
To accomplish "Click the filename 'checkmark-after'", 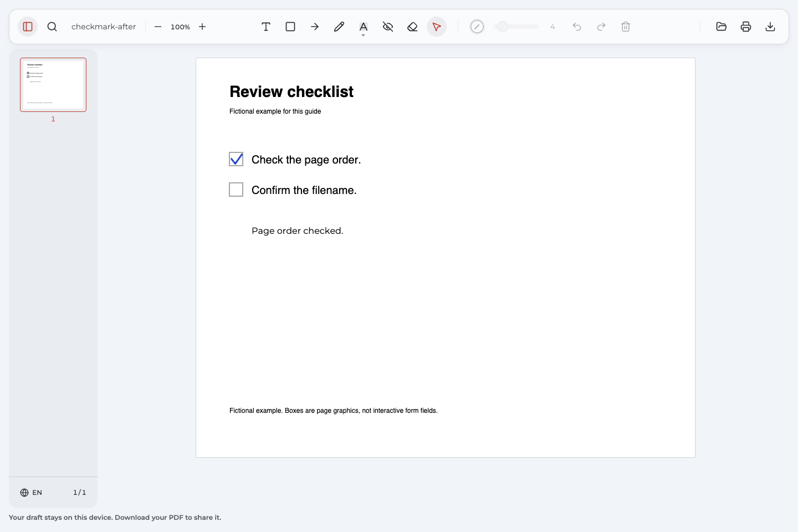I will (104, 27).
